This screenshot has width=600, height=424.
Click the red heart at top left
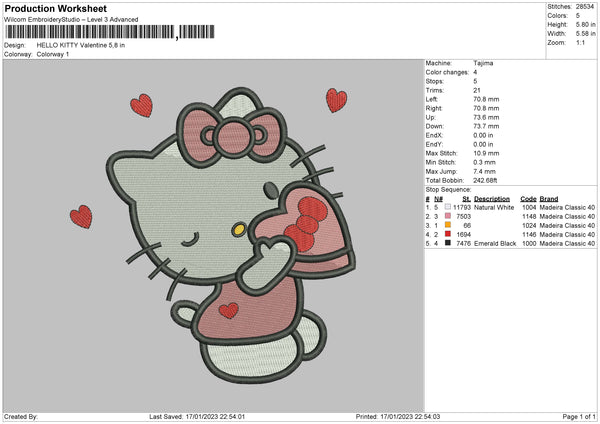(x=142, y=105)
